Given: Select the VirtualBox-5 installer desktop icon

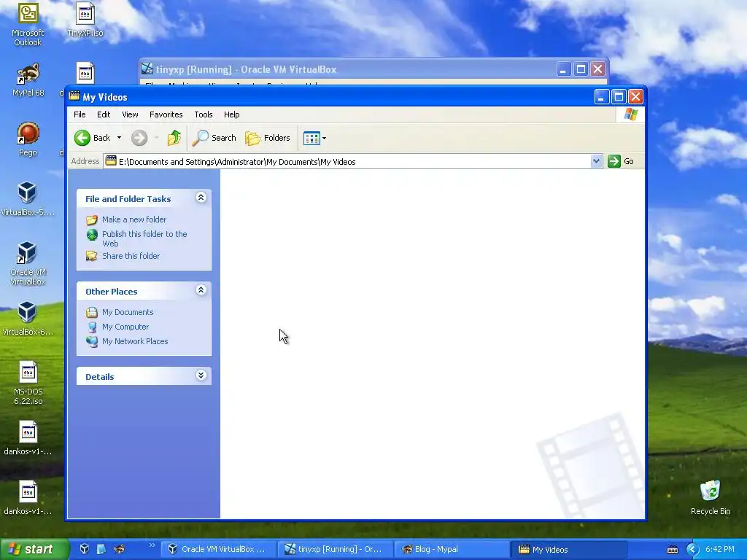Looking at the screenshot, I should [x=28, y=199].
